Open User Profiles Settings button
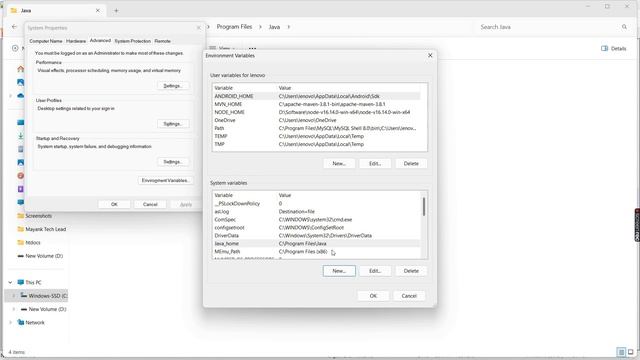640x360 pixels. (173, 124)
